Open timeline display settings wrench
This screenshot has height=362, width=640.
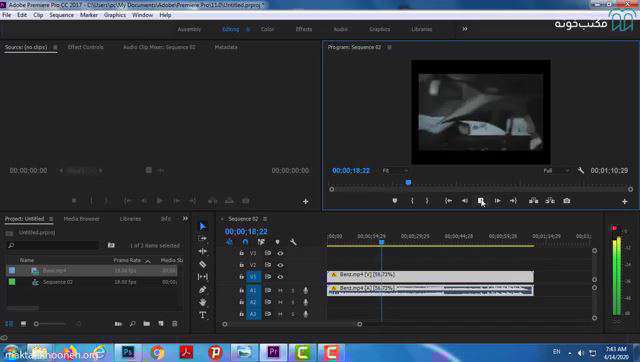pos(293,242)
